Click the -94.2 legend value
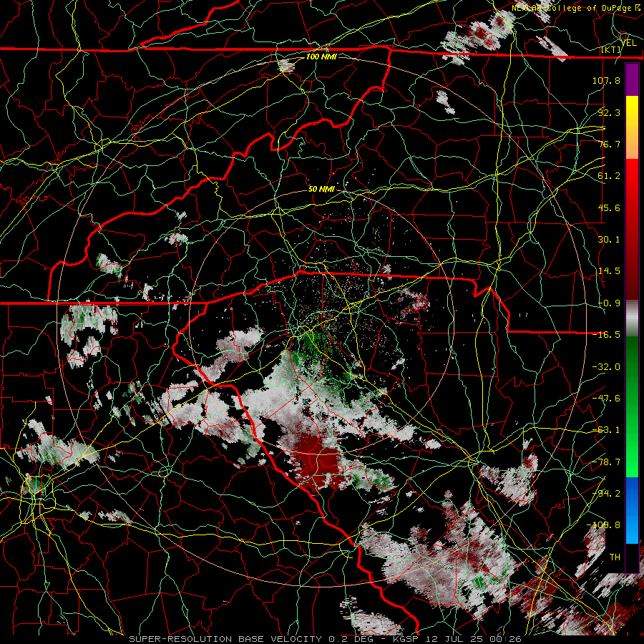The width and height of the screenshot is (644, 644). (x=606, y=494)
